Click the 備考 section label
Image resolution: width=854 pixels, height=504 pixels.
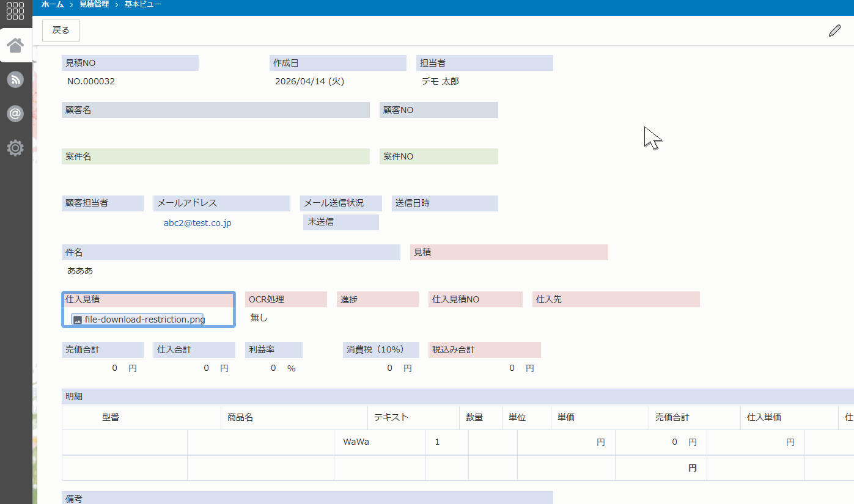pos(307,498)
